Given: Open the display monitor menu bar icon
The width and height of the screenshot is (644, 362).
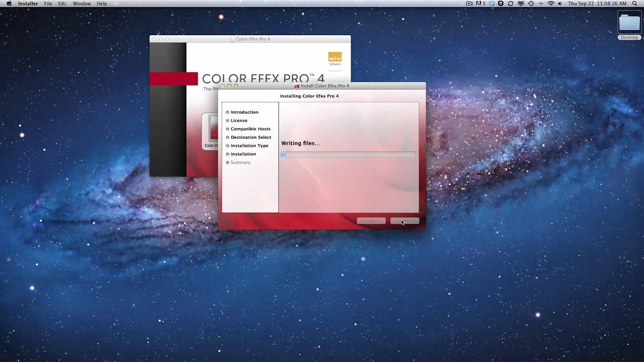Looking at the screenshot, I should tap(521, 4).
